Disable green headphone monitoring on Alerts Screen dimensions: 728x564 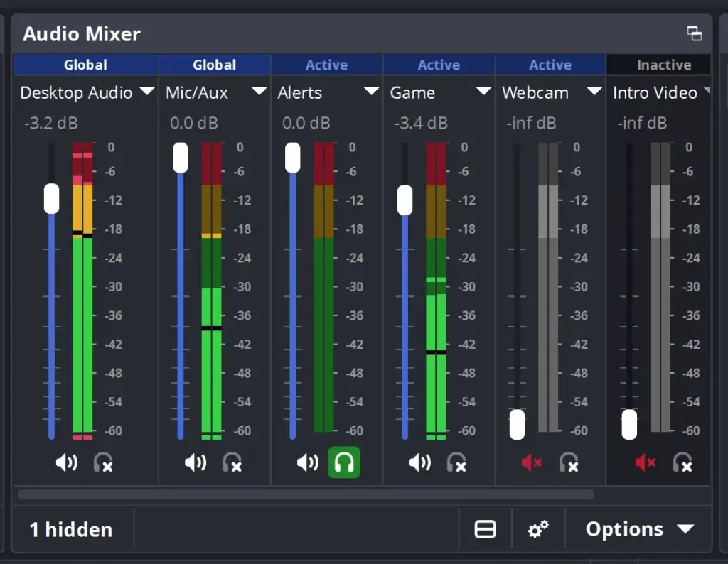[x=344, y=462]
